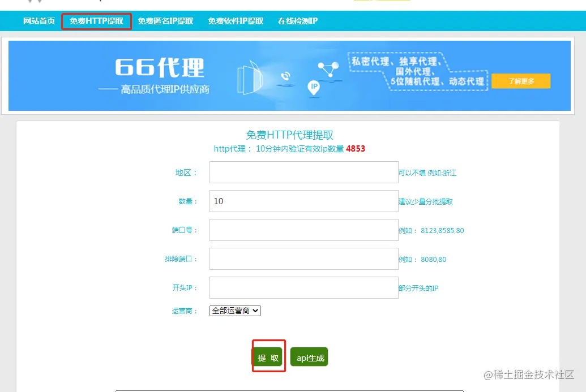Screen dimensions: 586x392
Task: Click the 数量 quantity field showing 10
Action: 303,201
